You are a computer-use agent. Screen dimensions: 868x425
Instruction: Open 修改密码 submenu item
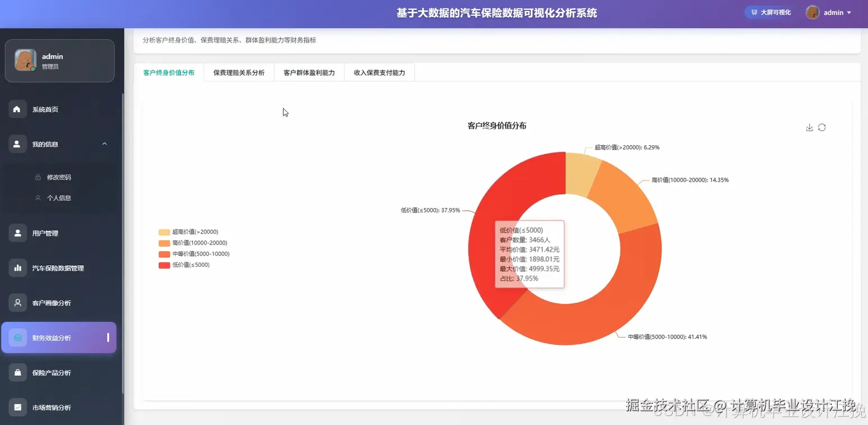pos(59,177)
